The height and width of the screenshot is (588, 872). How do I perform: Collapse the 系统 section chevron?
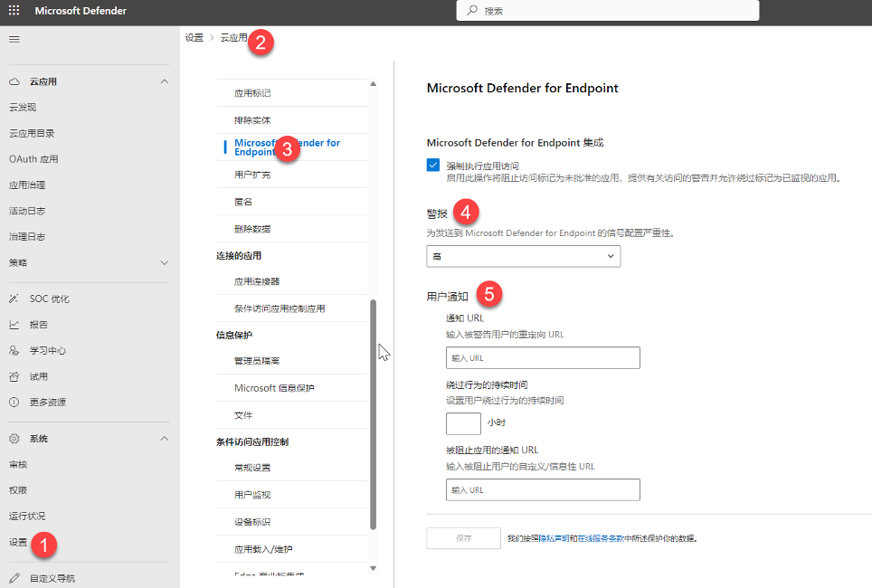[x=164, y=439]
